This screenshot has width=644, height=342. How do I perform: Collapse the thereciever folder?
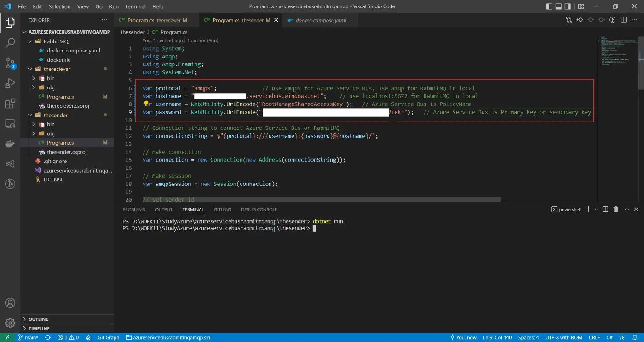30,69
